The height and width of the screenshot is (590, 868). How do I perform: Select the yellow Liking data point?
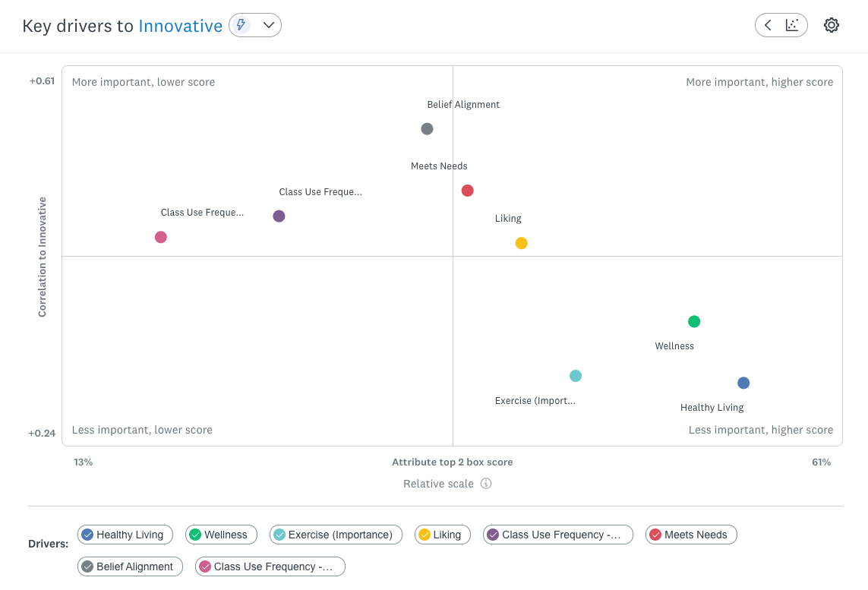tap(521, 242)
